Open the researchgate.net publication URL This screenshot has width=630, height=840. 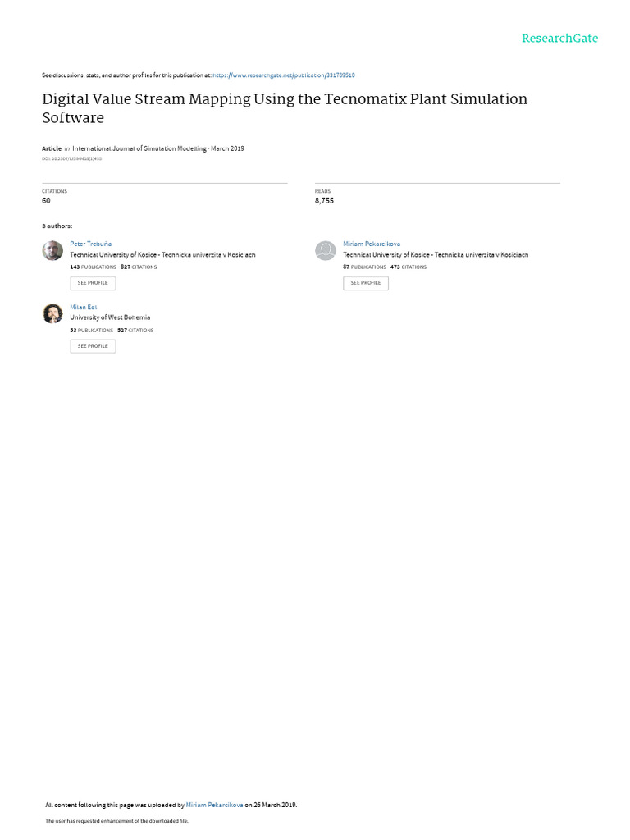click(x=283, y=75)
